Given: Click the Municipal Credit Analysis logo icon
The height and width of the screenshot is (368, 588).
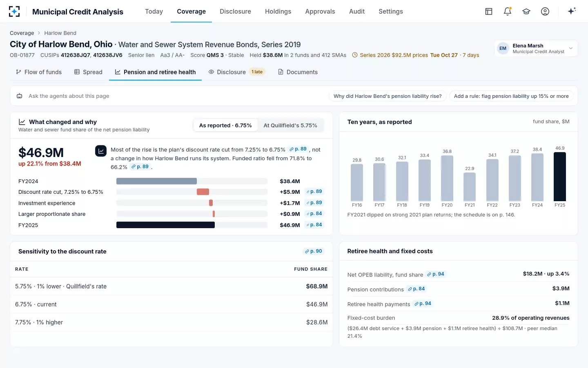Looking at the screenshot, I should (14, 11).
